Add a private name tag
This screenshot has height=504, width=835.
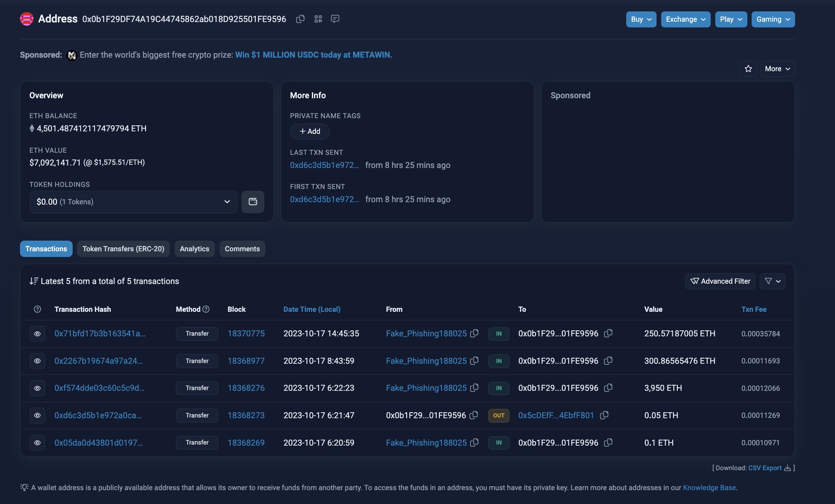pyautogui.click(x=310, y=131)
